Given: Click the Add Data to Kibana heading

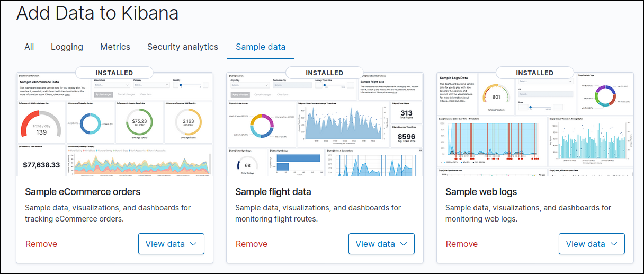Looking at the screenshot, I should click(97, 13).
